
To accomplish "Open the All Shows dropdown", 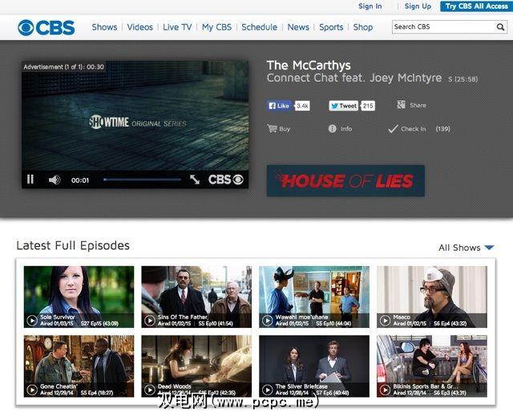I will coord(466,248).
